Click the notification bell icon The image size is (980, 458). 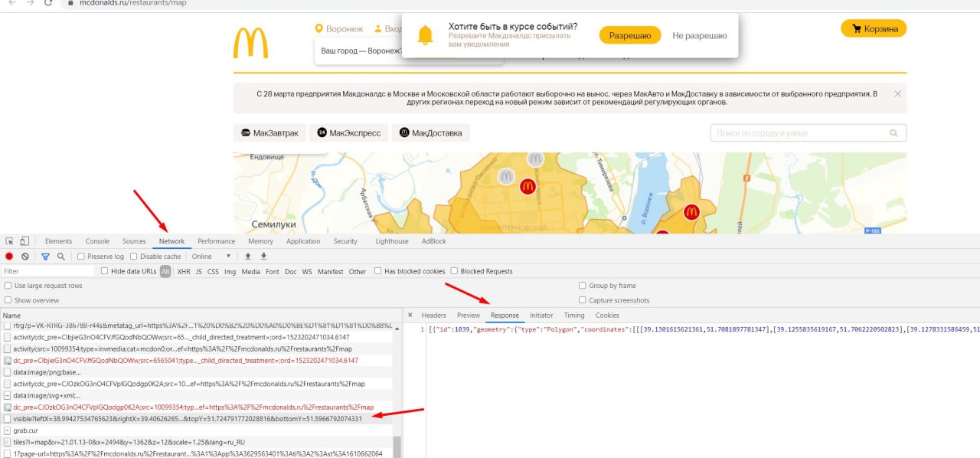(x=424, y=35)
